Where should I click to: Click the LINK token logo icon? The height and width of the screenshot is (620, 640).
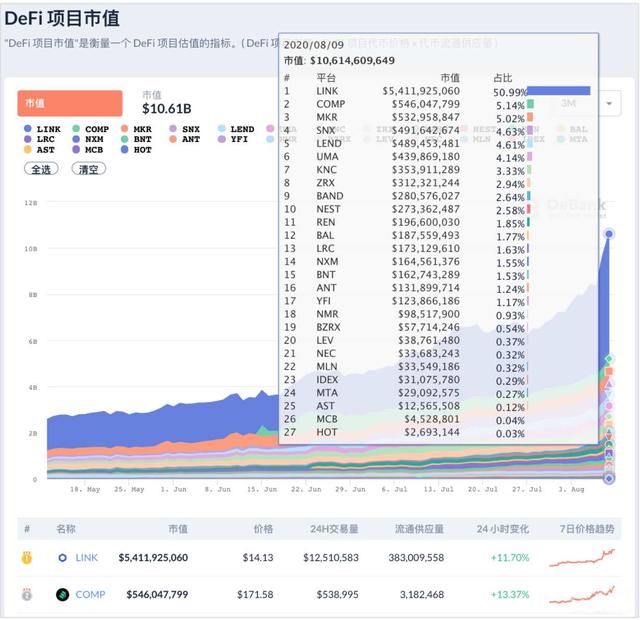click(62, 558)
